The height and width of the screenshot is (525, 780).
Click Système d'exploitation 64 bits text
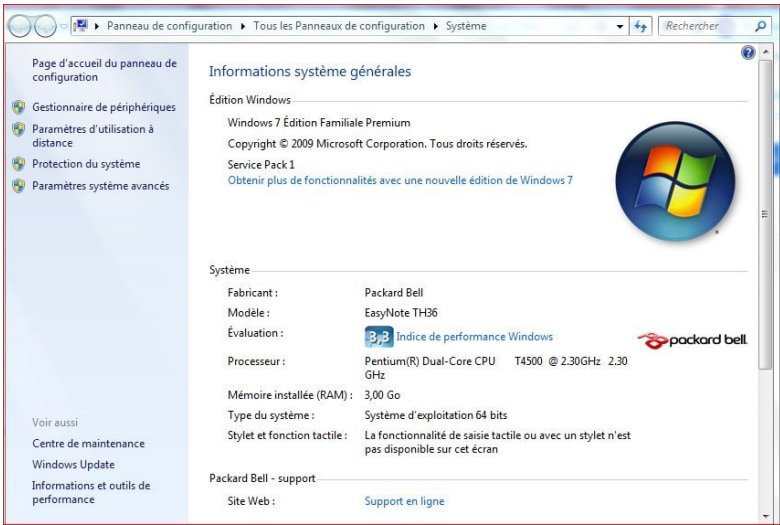pyautogui.click(x=436, y=415)
